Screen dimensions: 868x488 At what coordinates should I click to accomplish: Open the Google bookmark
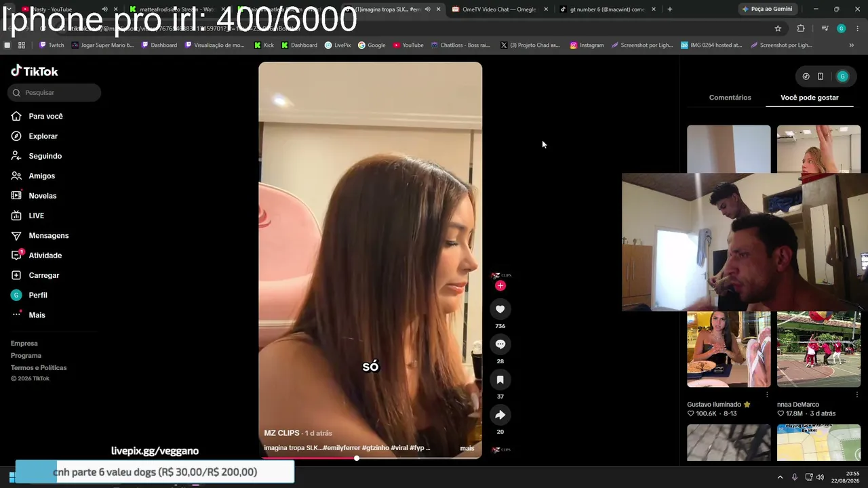point(372,45)
